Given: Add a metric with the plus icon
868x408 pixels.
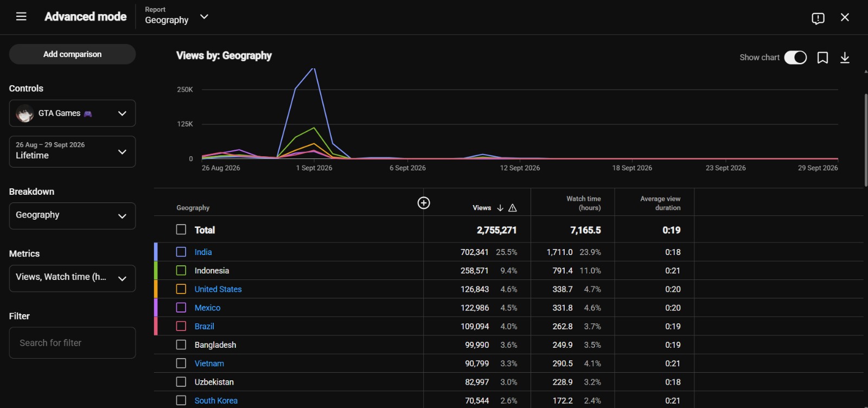Looking at the screenshot, I should point(424,203).
